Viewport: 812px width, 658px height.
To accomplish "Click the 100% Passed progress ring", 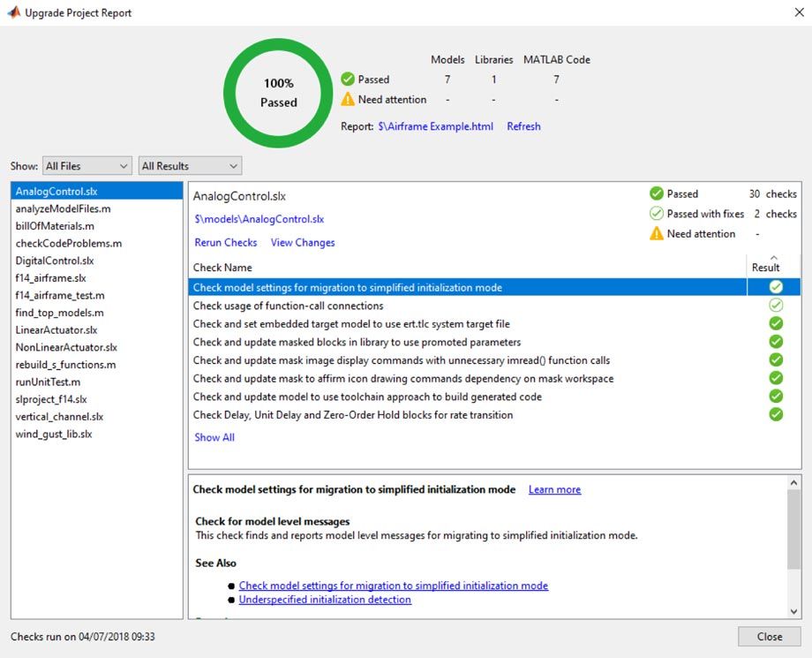I will click(278, 93).
